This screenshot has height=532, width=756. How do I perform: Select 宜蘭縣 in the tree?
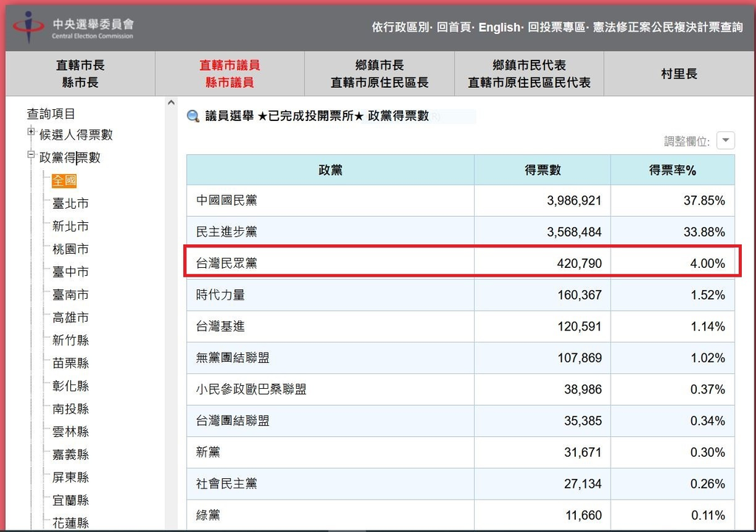pyautogui.click(x=70, y=500)
